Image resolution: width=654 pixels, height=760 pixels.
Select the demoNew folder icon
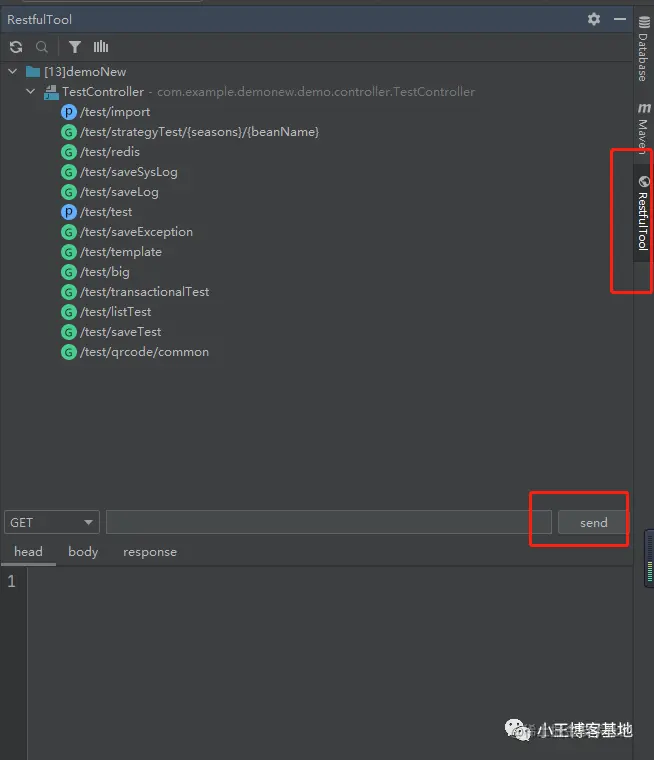32,72
